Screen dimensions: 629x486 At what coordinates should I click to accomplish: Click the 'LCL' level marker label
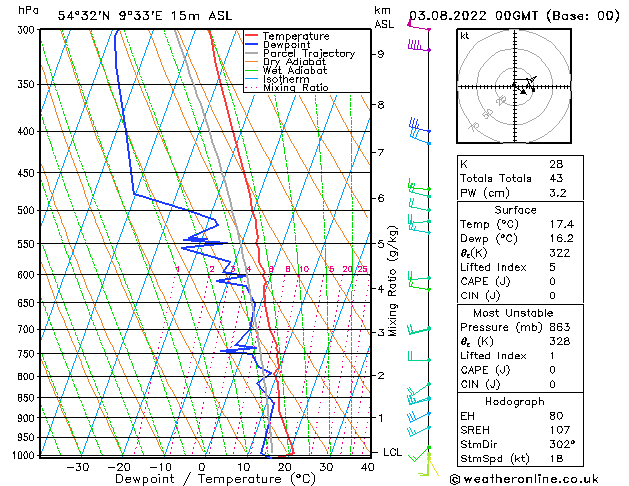click(x=392, y=452)
